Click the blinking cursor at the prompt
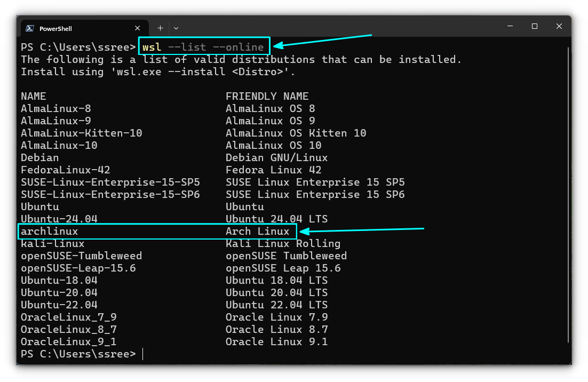 coord(142,354)
